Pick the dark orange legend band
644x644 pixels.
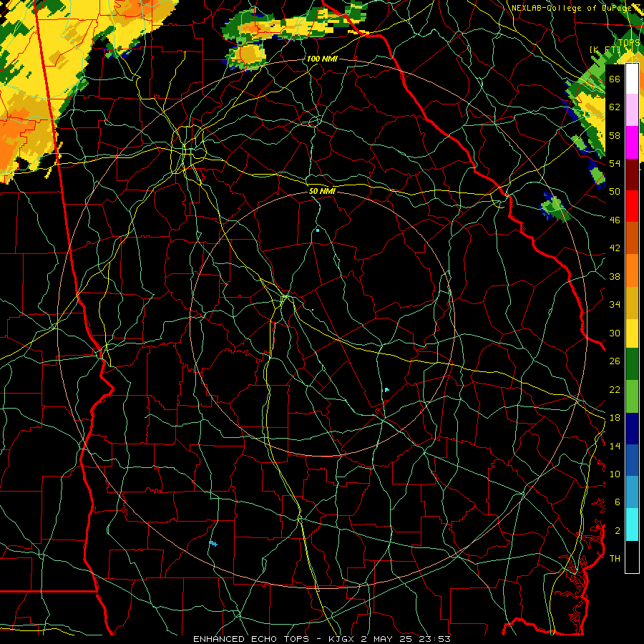[632, 238]
